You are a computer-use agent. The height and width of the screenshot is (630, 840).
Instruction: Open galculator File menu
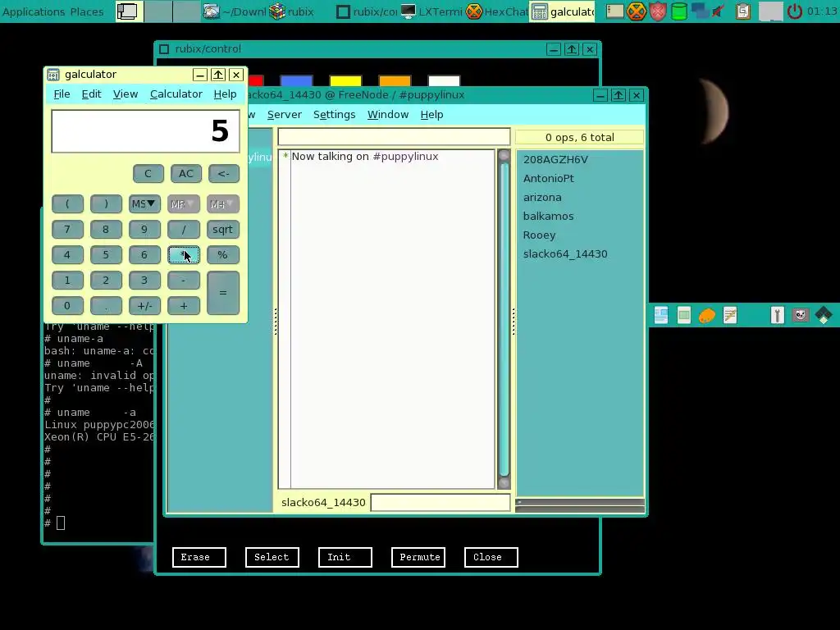(62, 94)
